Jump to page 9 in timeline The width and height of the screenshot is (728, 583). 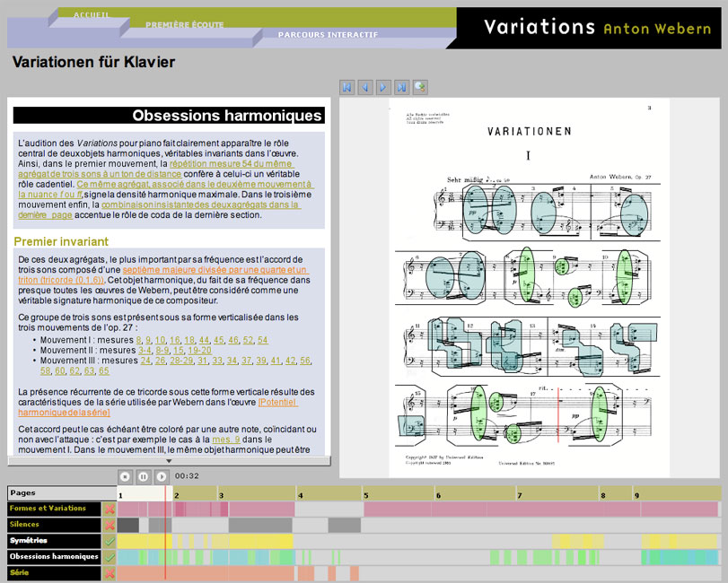[677, 495]
